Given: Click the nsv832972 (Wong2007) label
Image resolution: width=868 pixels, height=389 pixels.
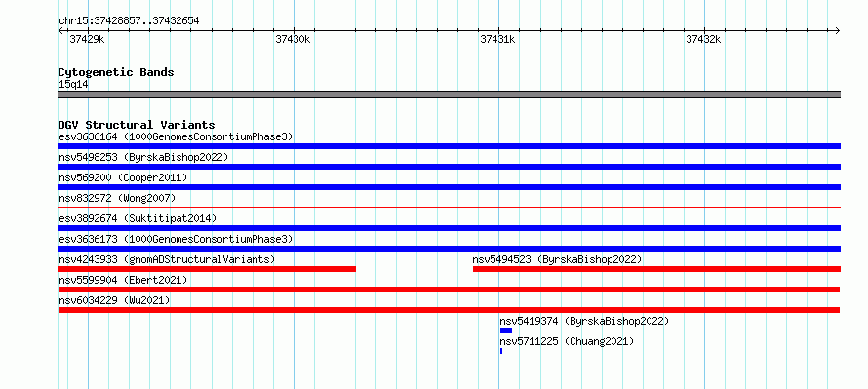Looking at the screenshot, I should pos(117,198).
